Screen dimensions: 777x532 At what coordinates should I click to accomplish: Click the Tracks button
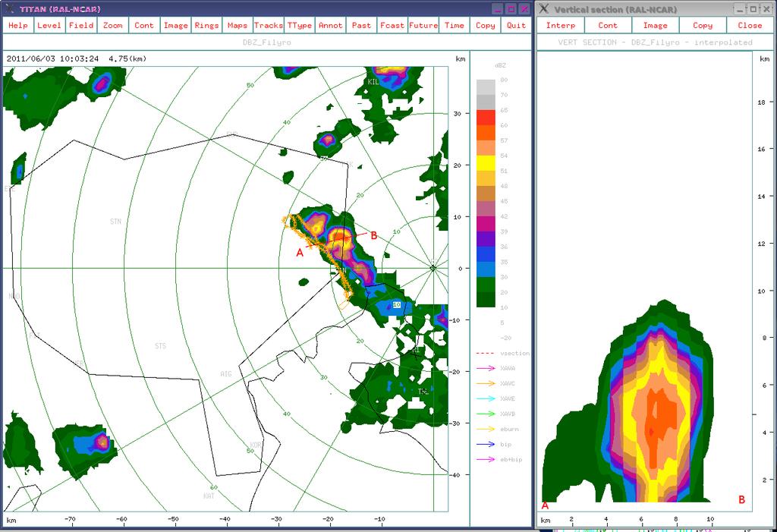point(269,25)
